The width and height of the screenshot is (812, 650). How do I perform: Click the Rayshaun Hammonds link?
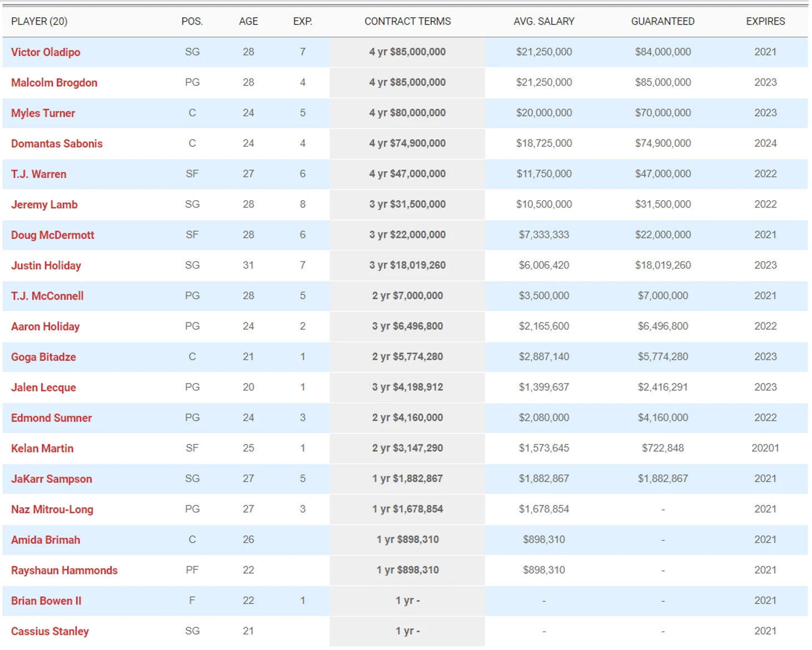coord(65,570)
